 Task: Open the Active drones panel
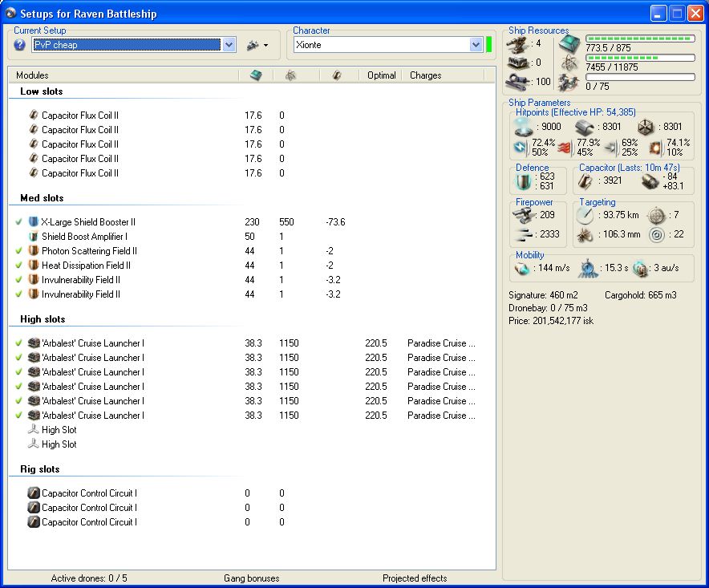(x=89, y=578)
